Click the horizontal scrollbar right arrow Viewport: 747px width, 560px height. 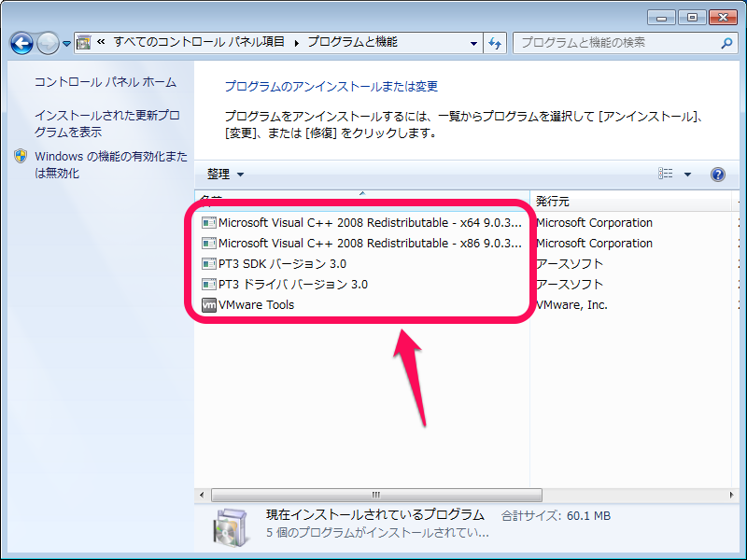pos(732,495)
